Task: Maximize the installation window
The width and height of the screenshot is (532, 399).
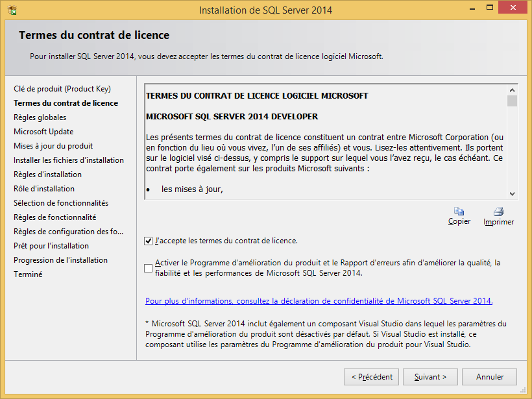Action: click(490, 8)
